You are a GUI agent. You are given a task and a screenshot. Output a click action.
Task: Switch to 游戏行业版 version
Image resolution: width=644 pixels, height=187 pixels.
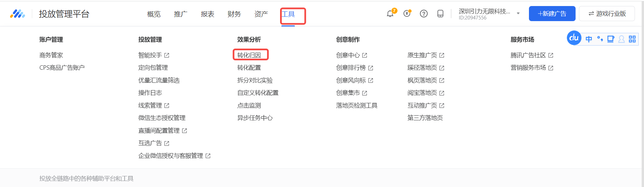607,14
